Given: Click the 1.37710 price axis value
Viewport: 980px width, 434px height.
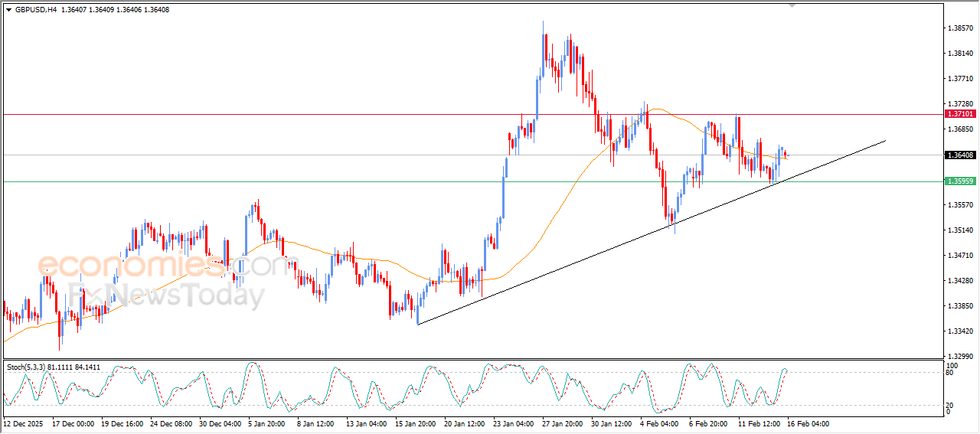Looking at the screenshot, I should pos(960,79).
